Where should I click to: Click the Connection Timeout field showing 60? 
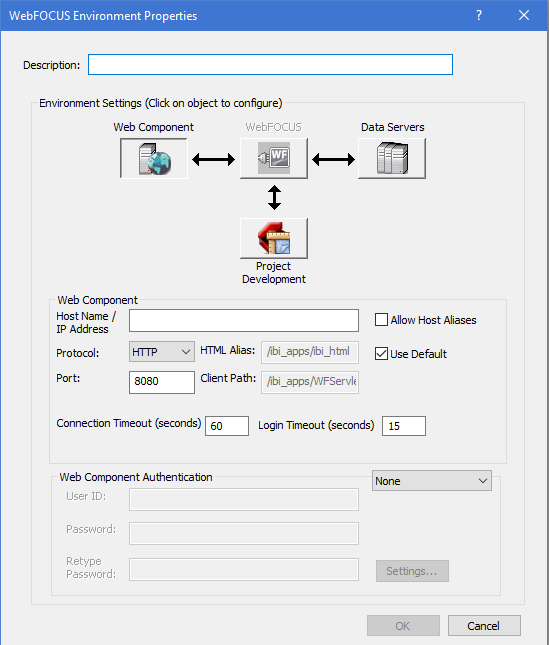(227, 426)
